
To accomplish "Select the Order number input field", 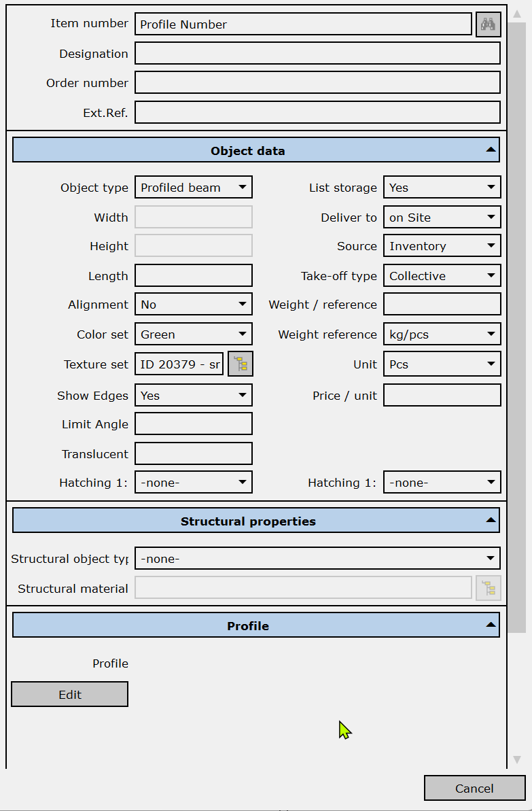I will (x=317, y=83).
